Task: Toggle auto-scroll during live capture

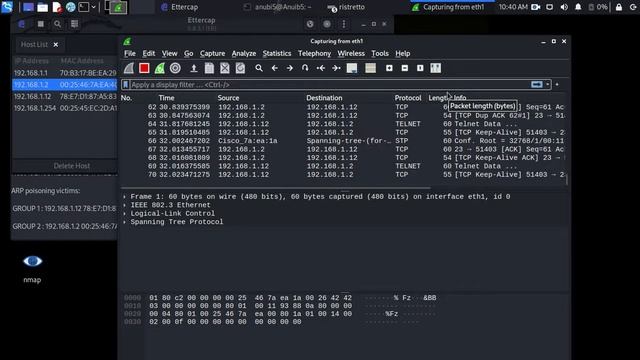Action: pyautogui.click(x=352, y=68)
